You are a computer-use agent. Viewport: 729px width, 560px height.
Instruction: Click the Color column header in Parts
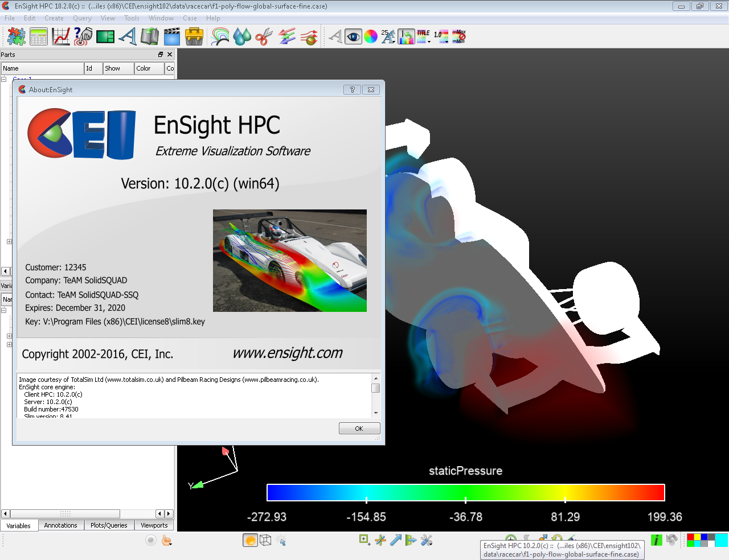(x=149, y=68)
